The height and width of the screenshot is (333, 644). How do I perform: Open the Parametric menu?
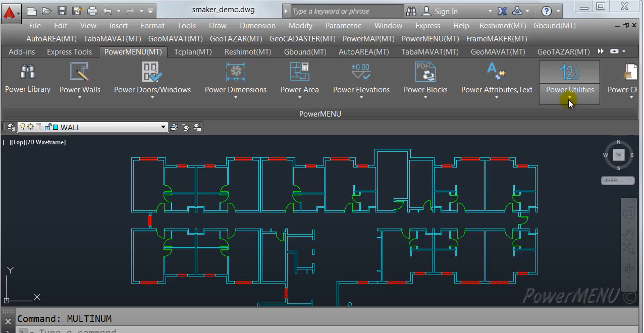pyautogui.click(x=343, y=26)
